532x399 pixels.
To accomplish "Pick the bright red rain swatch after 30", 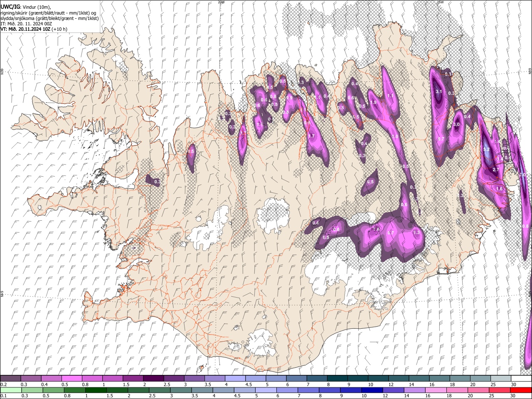I will [x=521, y=390].
